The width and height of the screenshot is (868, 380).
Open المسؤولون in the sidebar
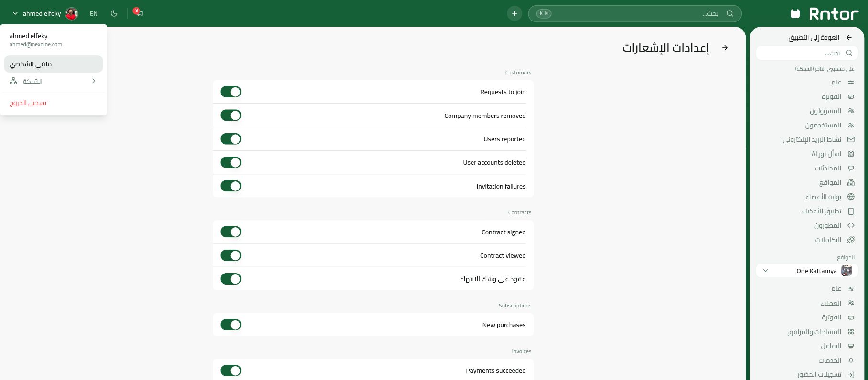825,111
